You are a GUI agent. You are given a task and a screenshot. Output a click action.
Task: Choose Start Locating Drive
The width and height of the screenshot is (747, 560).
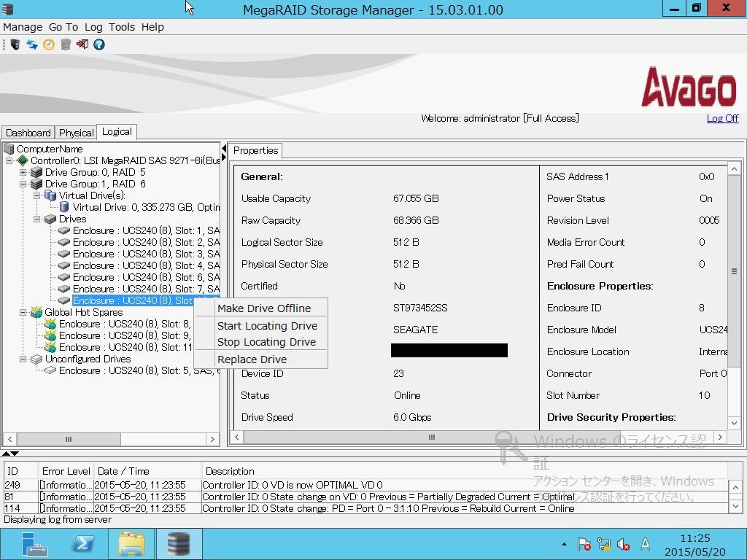[267, 326]
